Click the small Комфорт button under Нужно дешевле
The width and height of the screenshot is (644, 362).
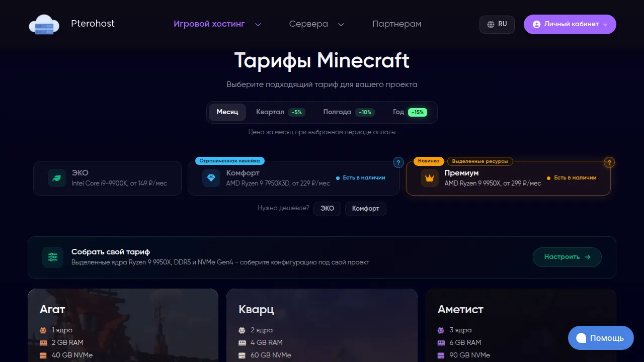tap(366, 209)
